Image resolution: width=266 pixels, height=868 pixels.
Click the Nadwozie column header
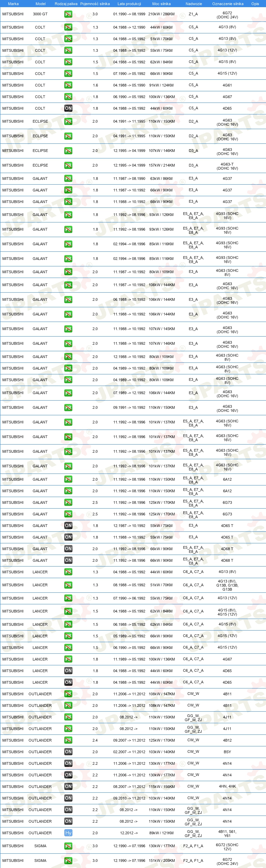click(x=194, y=4)
